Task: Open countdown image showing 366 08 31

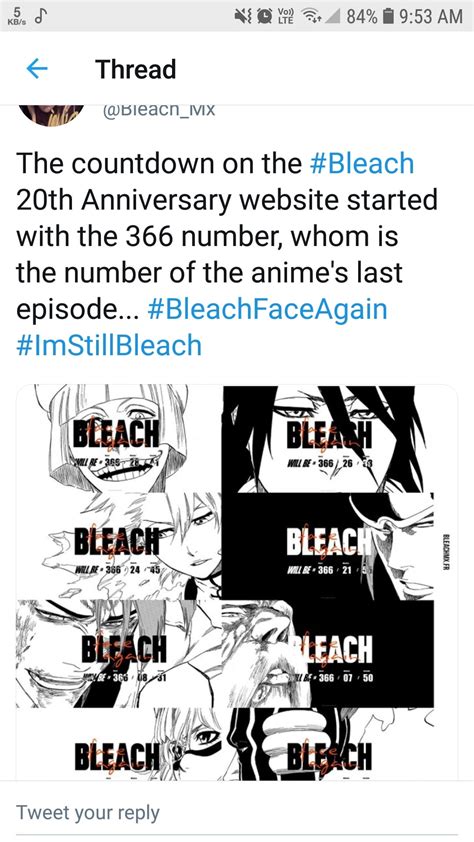Action: point(119,654)
